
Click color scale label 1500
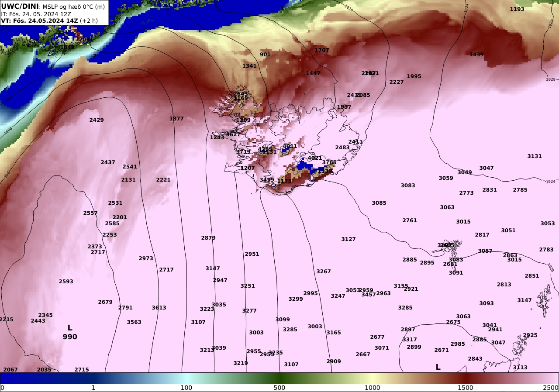(x=466, y=388)
